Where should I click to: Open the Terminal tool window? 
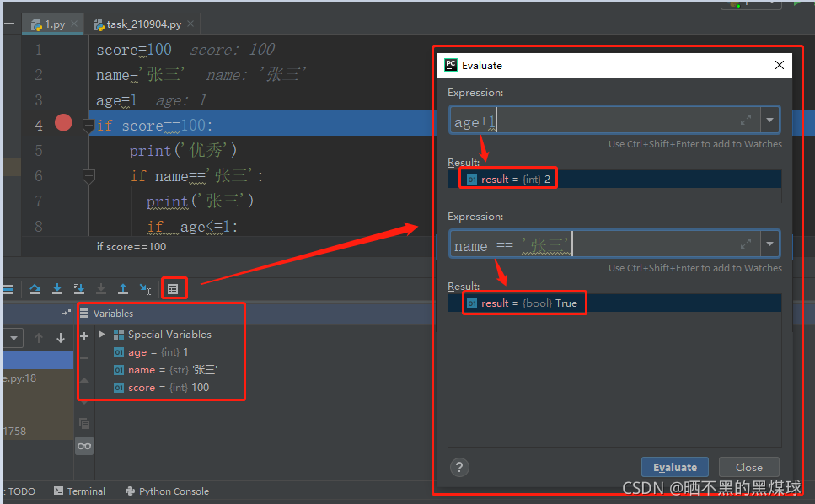[x=79, y=491]
